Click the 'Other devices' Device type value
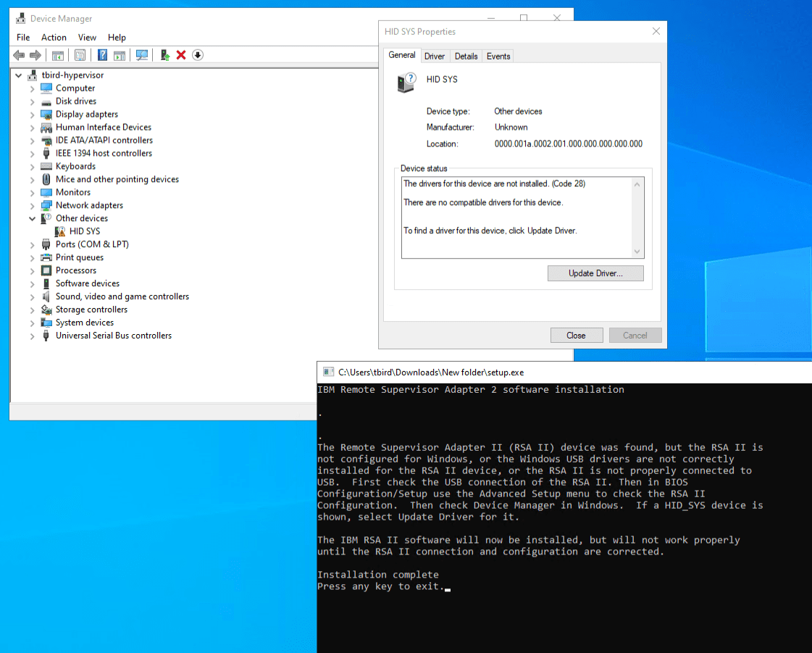The height and width of the screenshot is (653, 812). pyautogui.click(x=518, y=111)
